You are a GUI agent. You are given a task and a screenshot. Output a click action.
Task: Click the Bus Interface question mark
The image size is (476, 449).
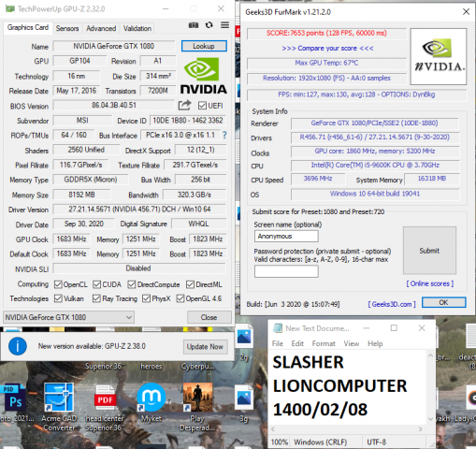click(224, 135)
